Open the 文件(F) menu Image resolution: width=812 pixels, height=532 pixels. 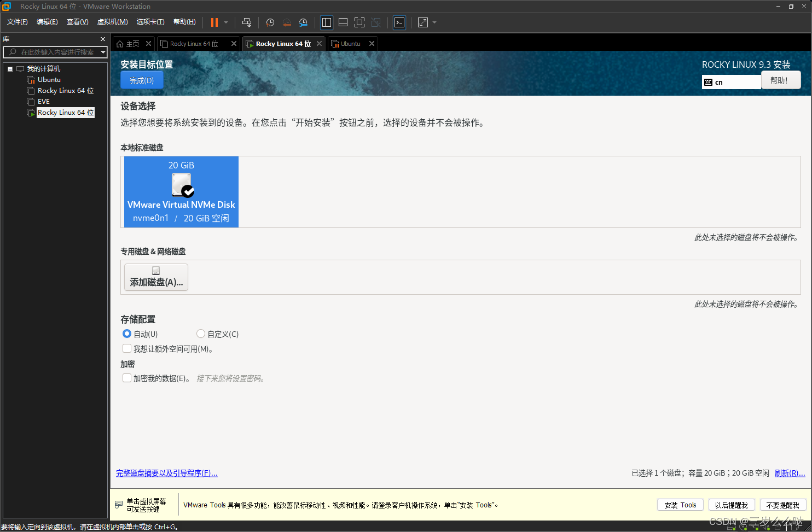(x=18, y=22)
